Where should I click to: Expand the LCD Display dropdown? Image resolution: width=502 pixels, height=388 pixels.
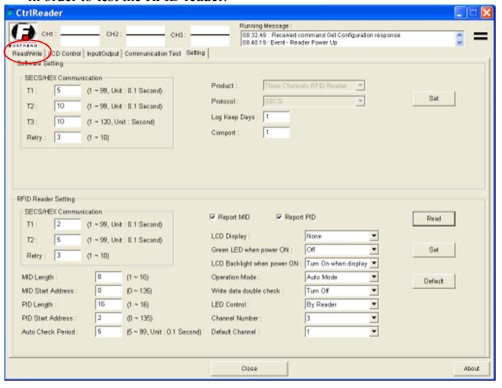tap(341, 236)
